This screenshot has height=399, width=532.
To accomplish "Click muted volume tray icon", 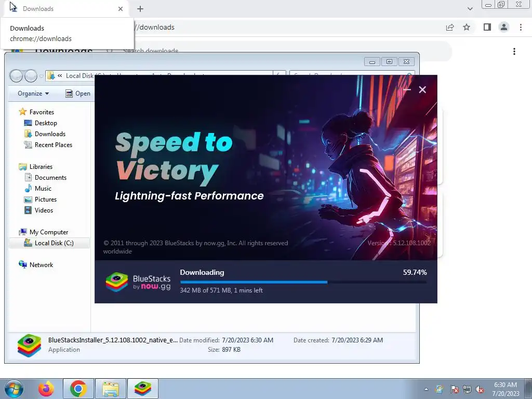I will pos(480,389).
